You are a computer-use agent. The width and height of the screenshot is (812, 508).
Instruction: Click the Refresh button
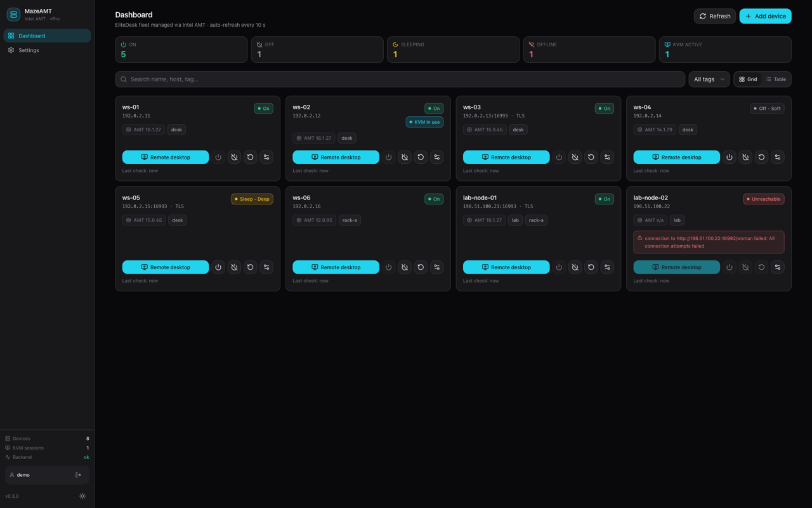[x=715, y=16]
